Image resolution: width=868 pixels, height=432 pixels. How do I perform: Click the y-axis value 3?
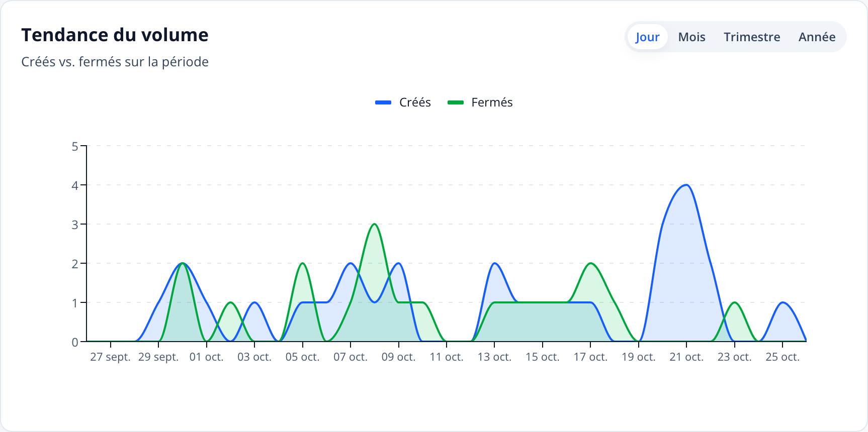point(75,225)
